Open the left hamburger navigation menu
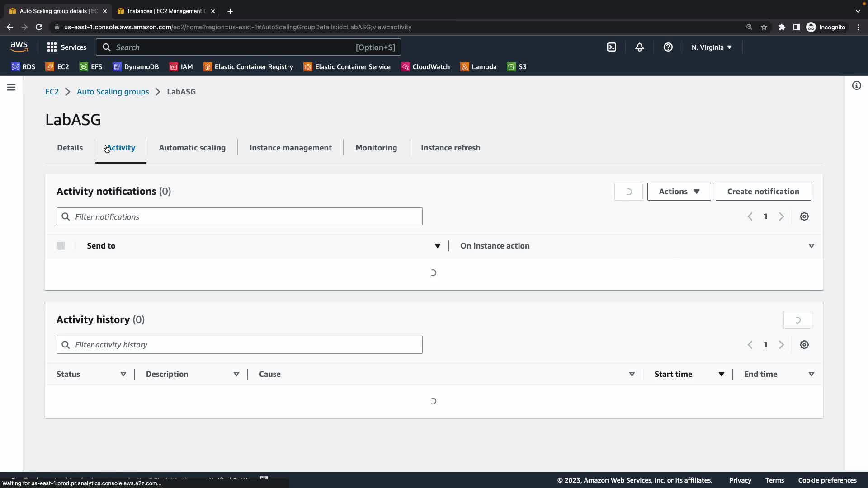 click(11, 87)
